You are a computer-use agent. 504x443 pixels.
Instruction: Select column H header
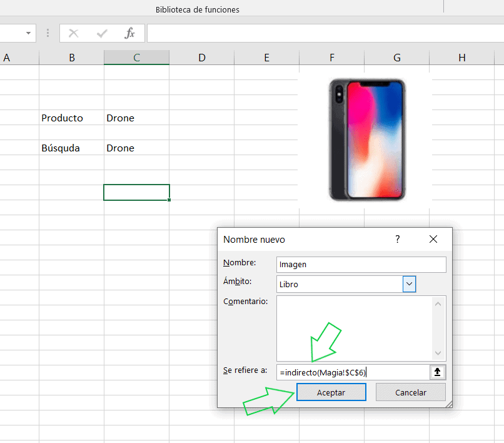[462, 58]
